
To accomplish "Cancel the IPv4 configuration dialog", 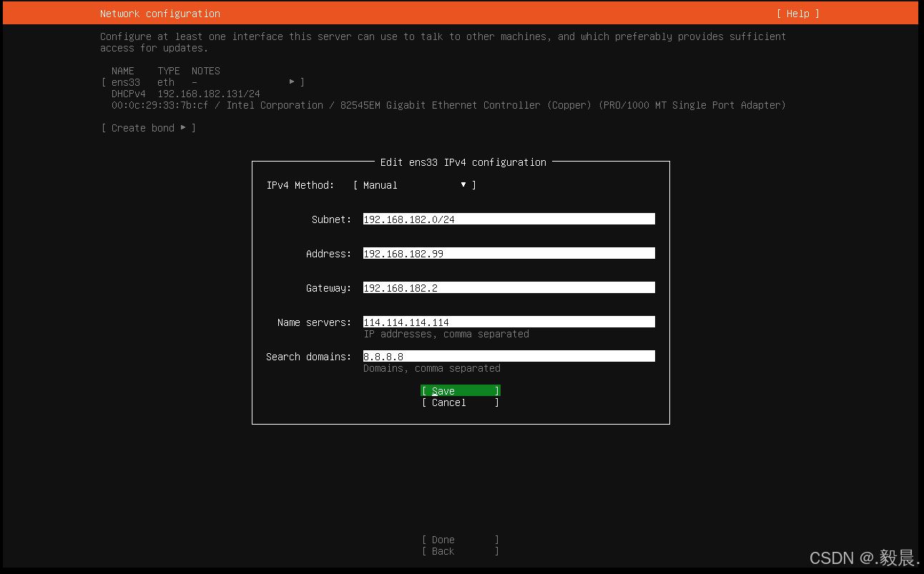I will [x=460, y=402].
